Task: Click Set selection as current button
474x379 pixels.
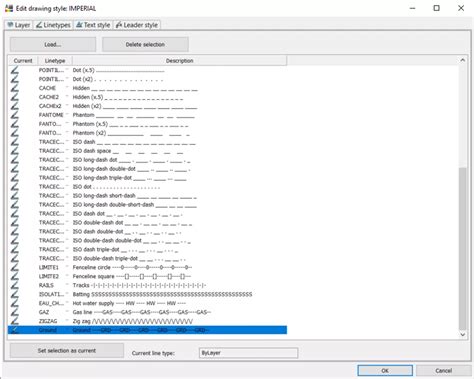Action: click(67, 351)
